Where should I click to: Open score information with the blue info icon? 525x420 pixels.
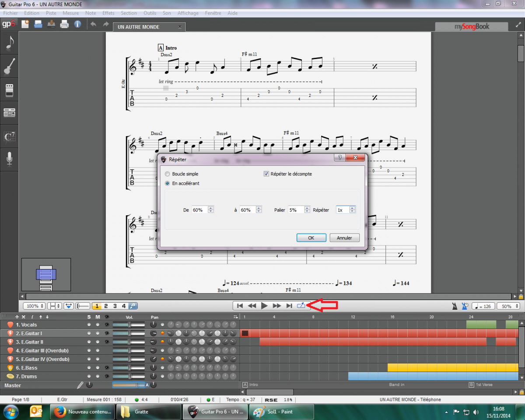[x=78, y=24]
